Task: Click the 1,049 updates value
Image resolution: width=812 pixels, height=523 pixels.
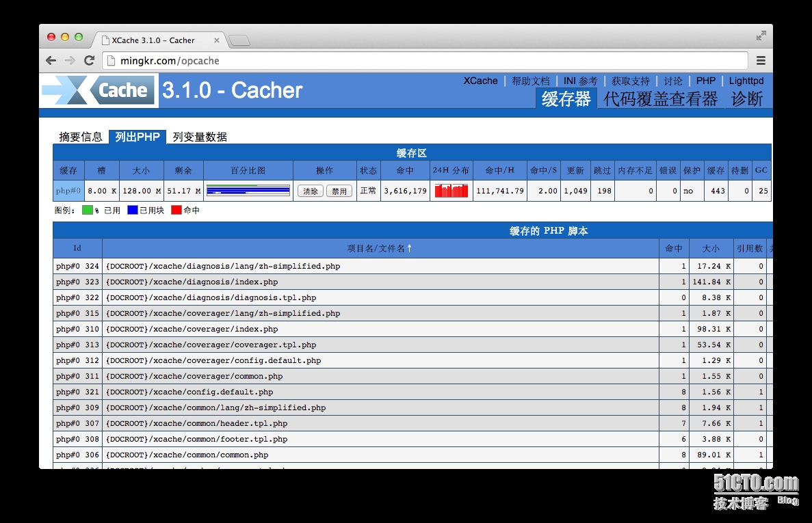Action: pyautogui.click(x=575, y=191)
